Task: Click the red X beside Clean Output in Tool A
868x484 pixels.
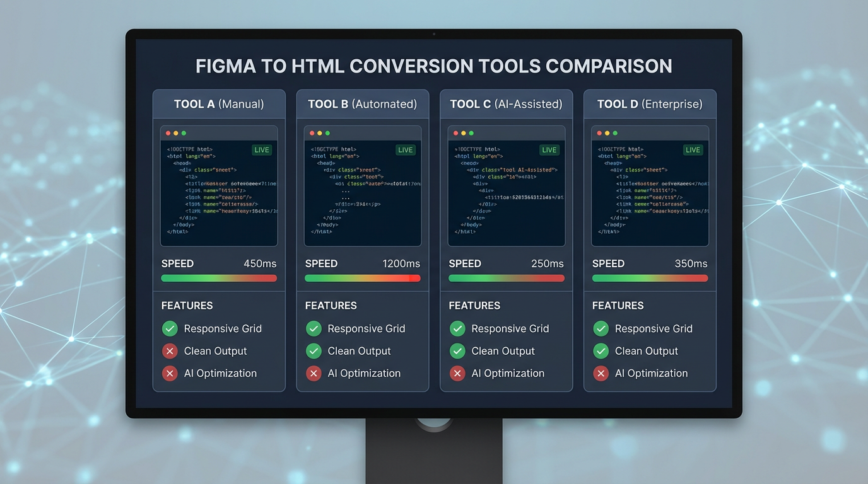Action: (x=170, y=351)
